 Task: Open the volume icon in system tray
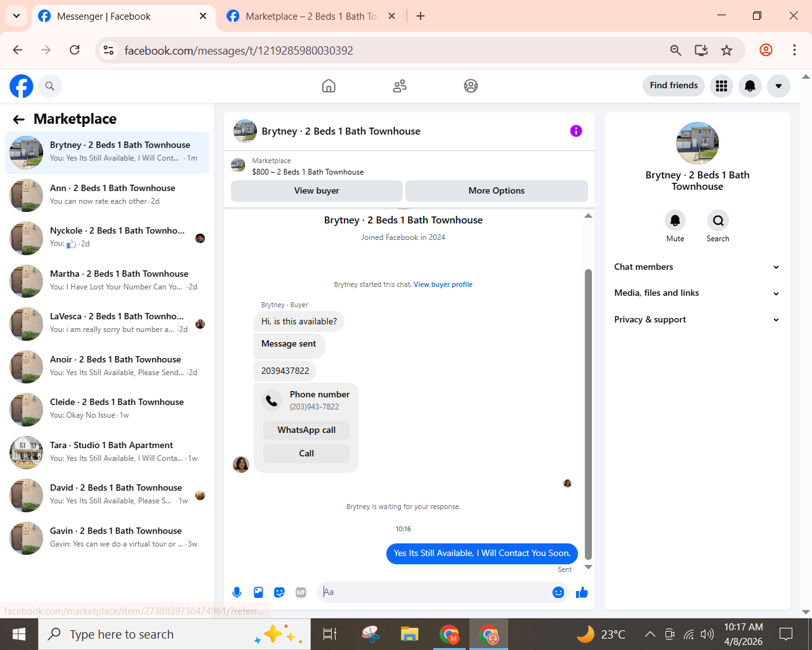point(707,634)
